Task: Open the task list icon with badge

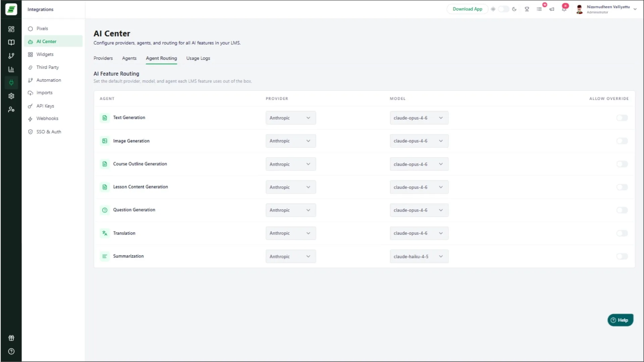Action: 539,9
